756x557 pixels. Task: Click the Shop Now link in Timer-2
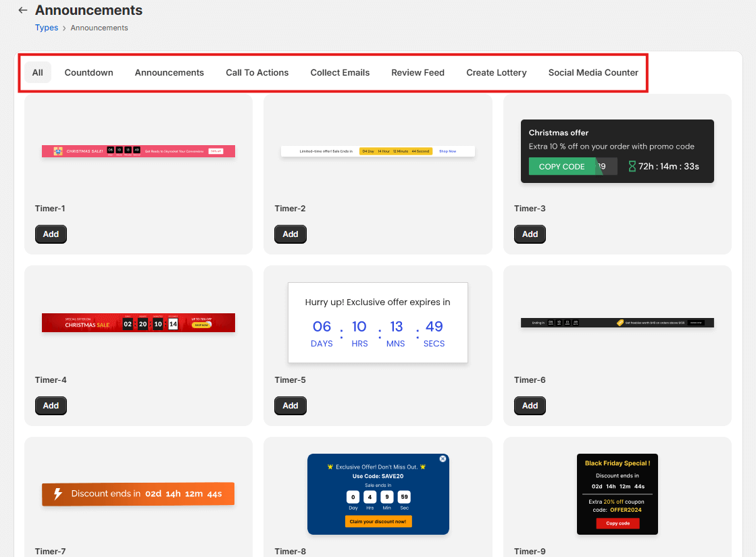(x=447, y=151)
